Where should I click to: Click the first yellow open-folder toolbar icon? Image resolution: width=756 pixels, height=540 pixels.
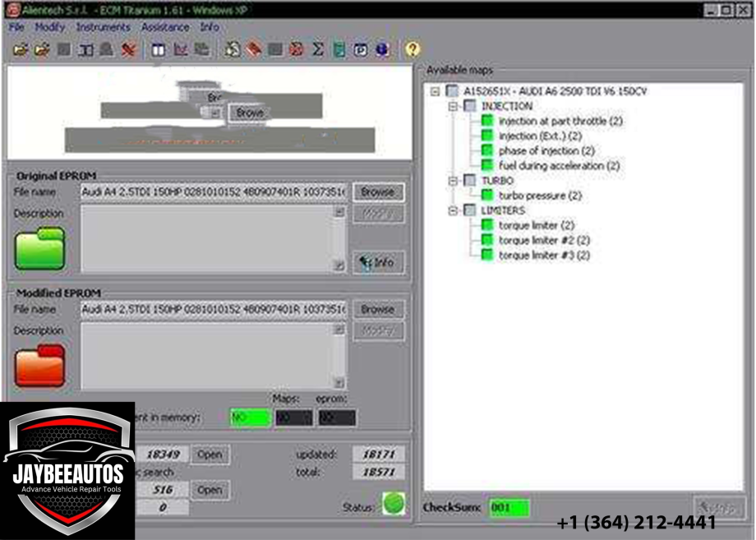pyautogui.click(x=21, y=49)
